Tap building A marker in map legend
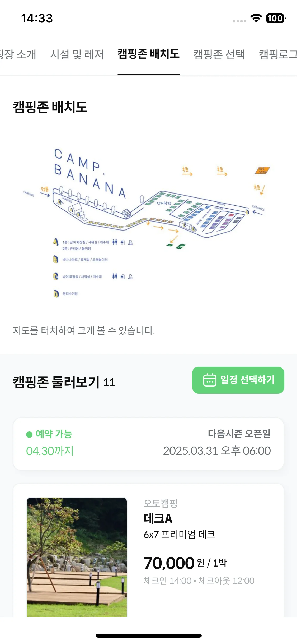 [x=56, y=242]
